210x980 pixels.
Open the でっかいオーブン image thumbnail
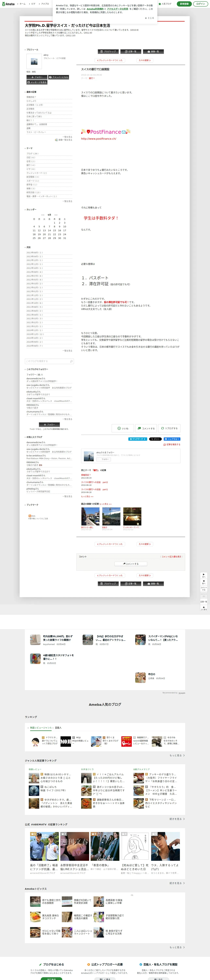pyautogui.click(x=132, y=516)
